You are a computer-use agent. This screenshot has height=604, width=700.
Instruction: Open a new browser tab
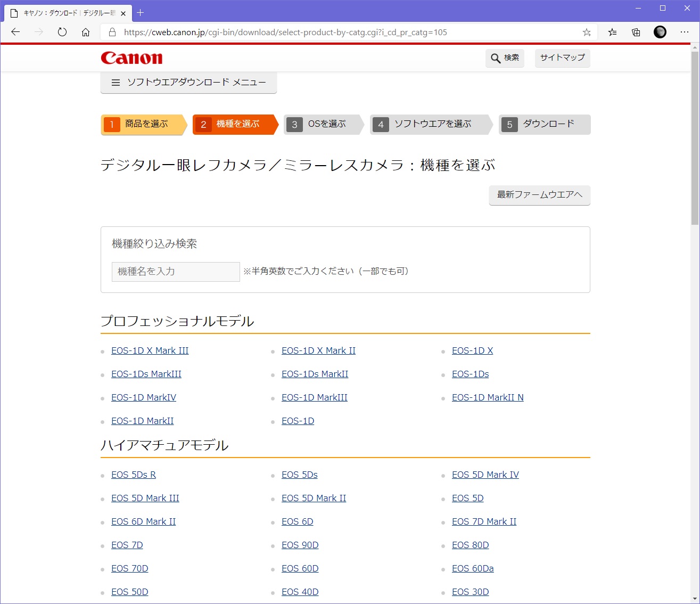pos(141,12)
